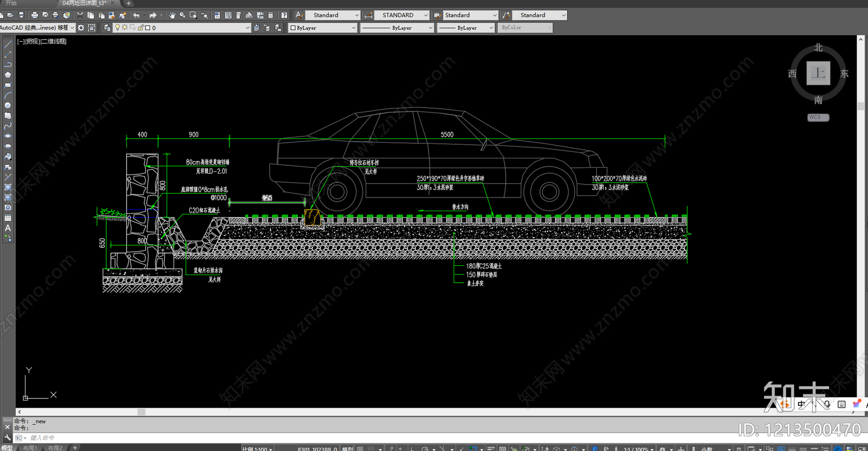868x451 pixels.
Task: Activate the Multiline Text tool
Action: [8, 228]
